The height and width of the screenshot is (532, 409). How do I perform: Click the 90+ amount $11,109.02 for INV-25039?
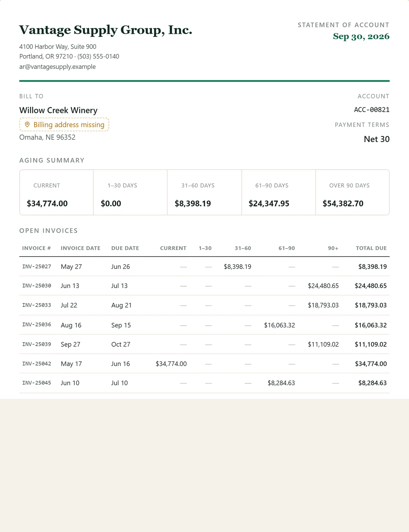point(323,344)
